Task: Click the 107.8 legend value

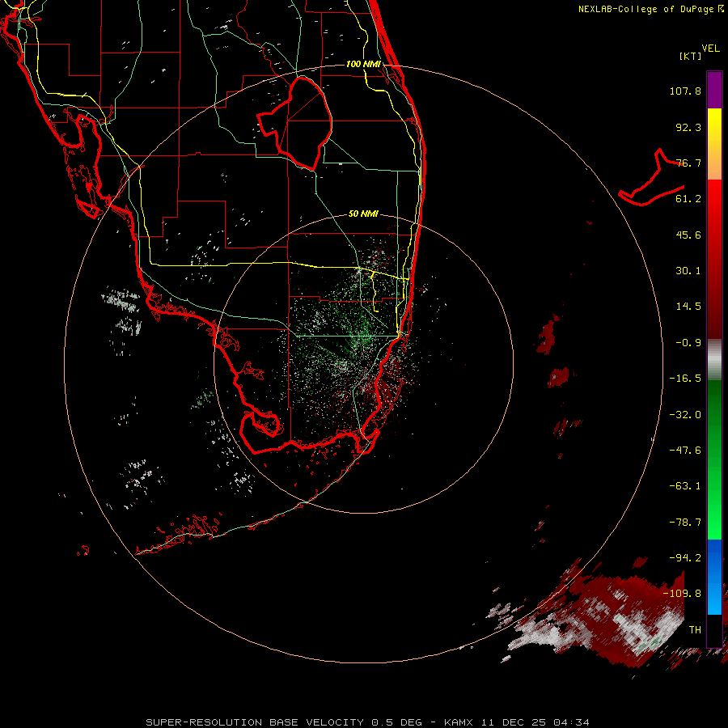Action: point(685,91)
